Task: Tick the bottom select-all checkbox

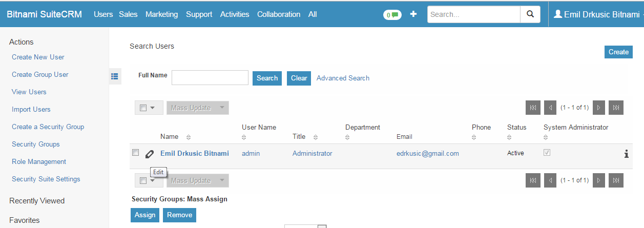Action: pos(143,180)
